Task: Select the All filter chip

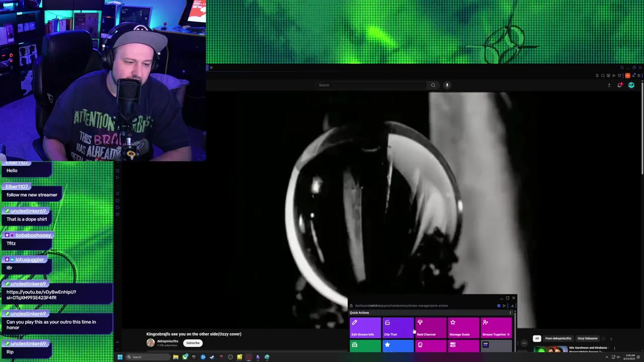Action: click(537, 338)
